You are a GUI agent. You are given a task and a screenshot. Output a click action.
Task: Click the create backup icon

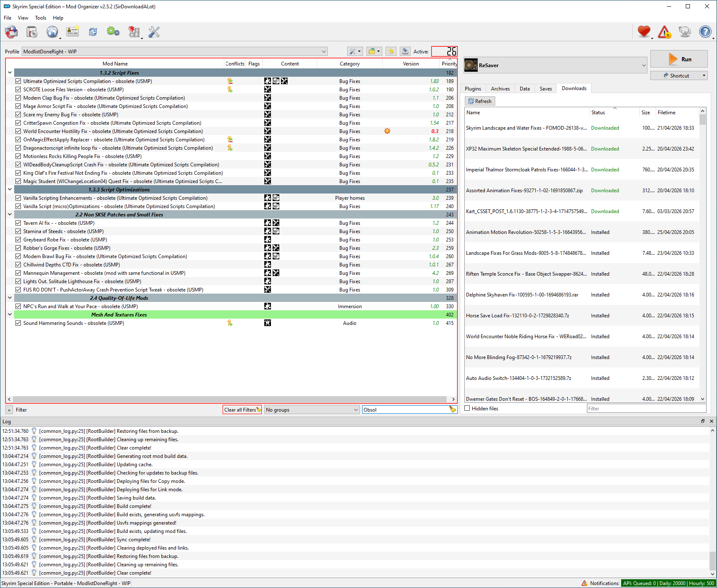[405, 51]
